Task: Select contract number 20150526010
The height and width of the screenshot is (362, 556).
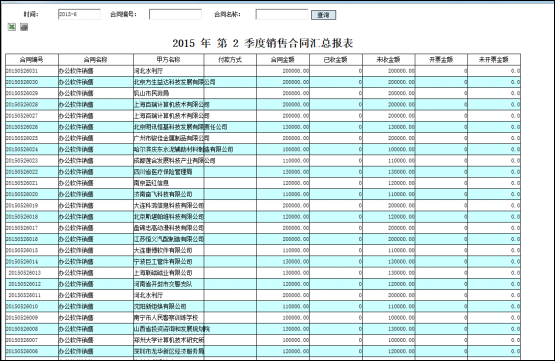Action: pos(22,306)
